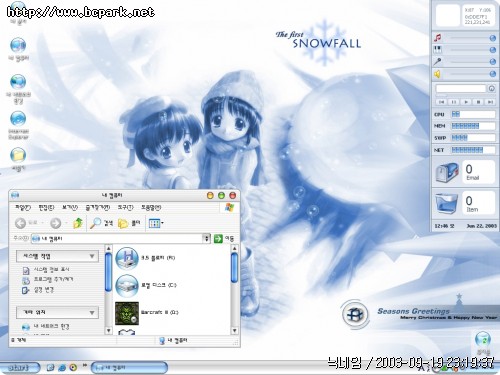Click the Start button
Image resolution: width=500 pixels, height=375 pixels.
20,368
